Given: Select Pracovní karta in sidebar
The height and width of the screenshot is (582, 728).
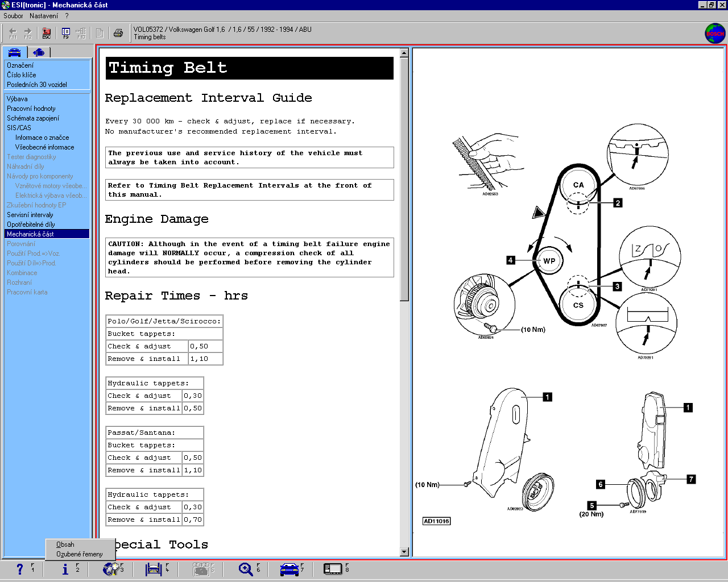Looking at the screenshot, I should click(x=27, y=292).
